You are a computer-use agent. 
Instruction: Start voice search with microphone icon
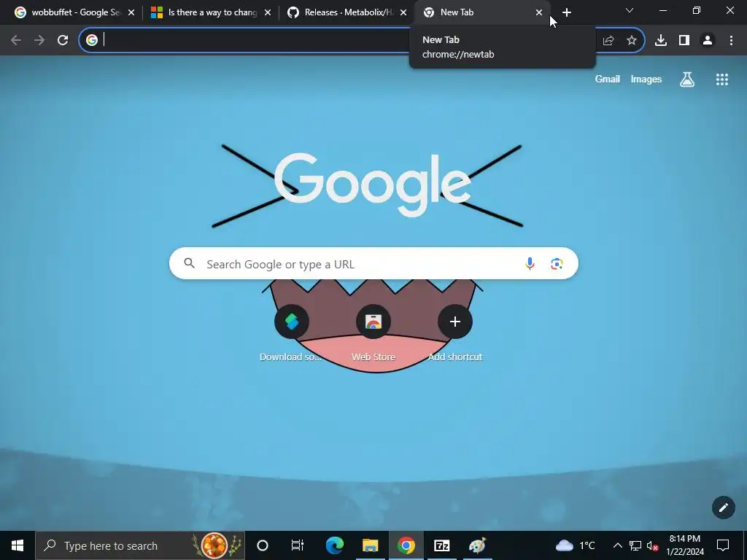[x=530, y=263]
